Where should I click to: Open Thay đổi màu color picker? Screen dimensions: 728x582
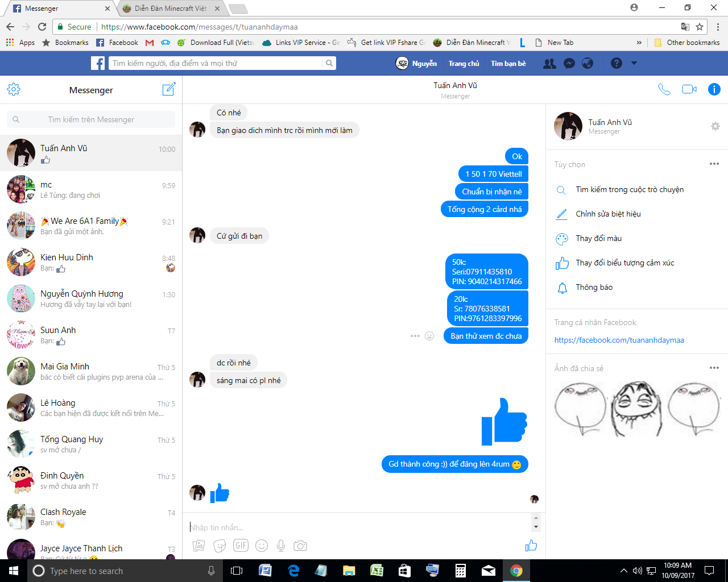(x=592, y=238)
